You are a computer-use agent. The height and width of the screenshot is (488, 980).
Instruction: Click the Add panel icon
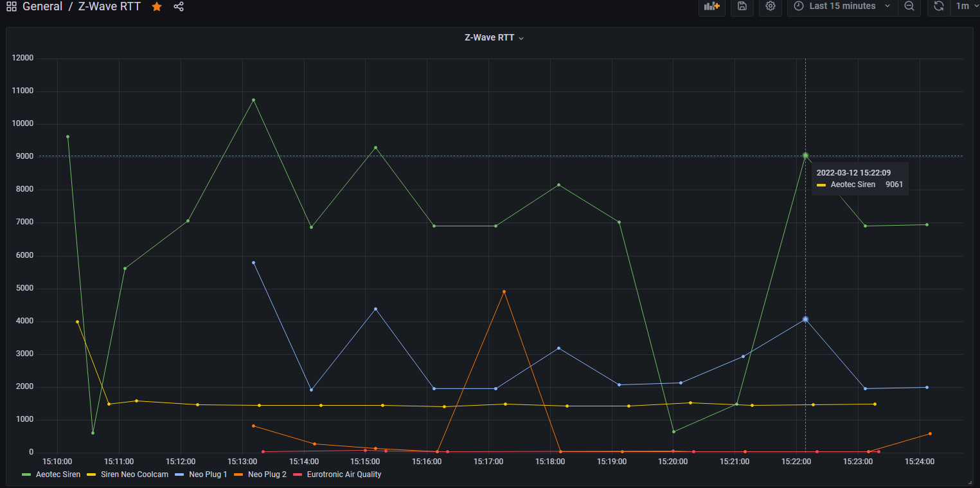(711, 6)
